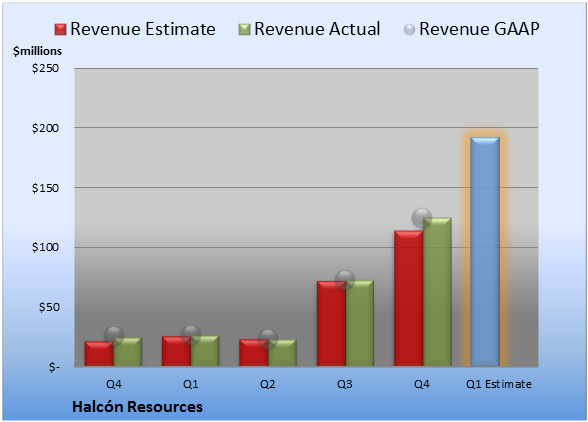Screen dimensions: 588x422
Task: Select the 'Revenue Actual' legend label
Action: (x=317, y=29)
